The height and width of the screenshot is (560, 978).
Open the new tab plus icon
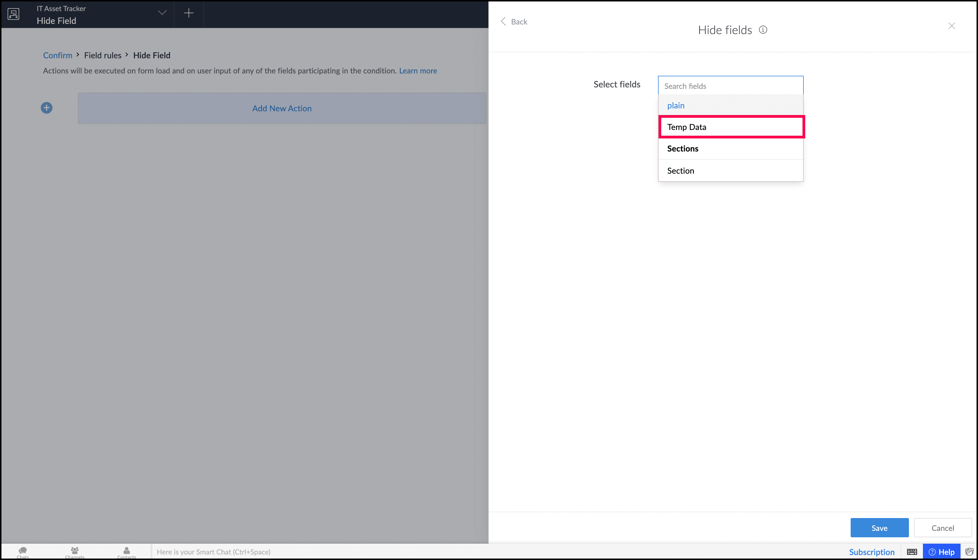pos(189,13)
